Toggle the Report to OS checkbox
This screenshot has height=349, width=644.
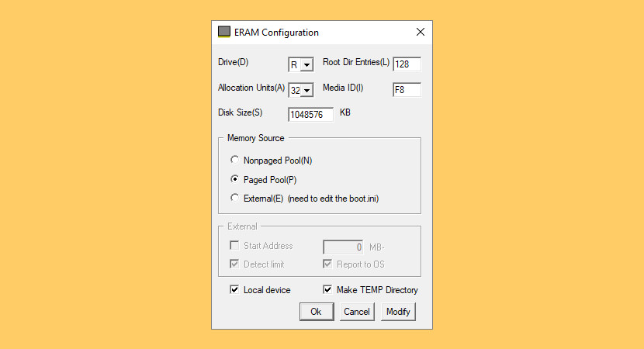pyautogui.click(x=327, y=264)
